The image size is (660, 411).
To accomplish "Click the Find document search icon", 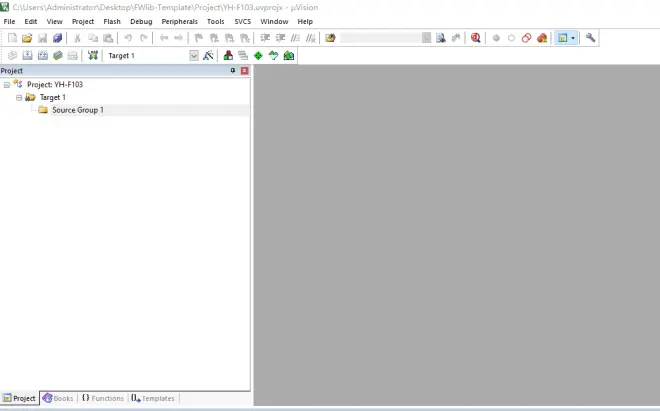I will [441, 38].
